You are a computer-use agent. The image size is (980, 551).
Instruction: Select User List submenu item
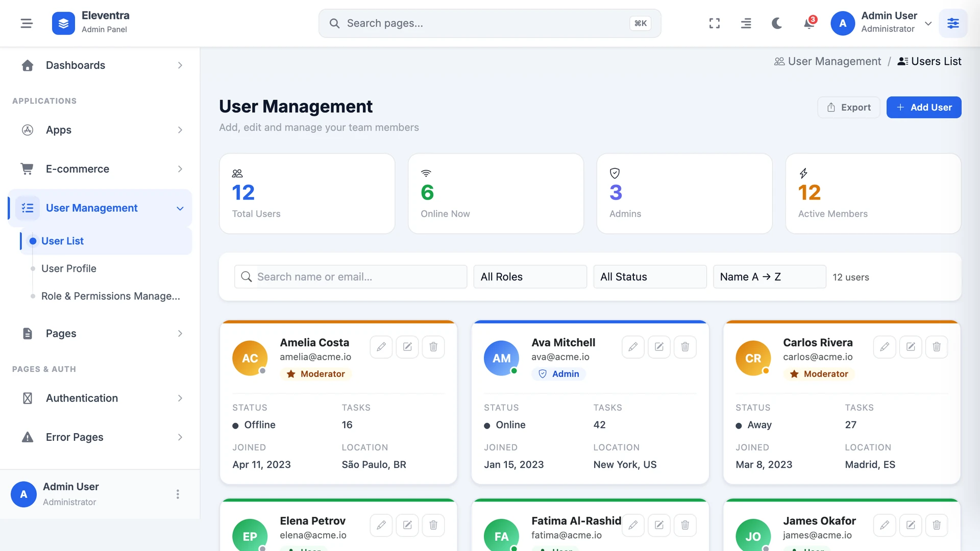click(x=106, y=241)
